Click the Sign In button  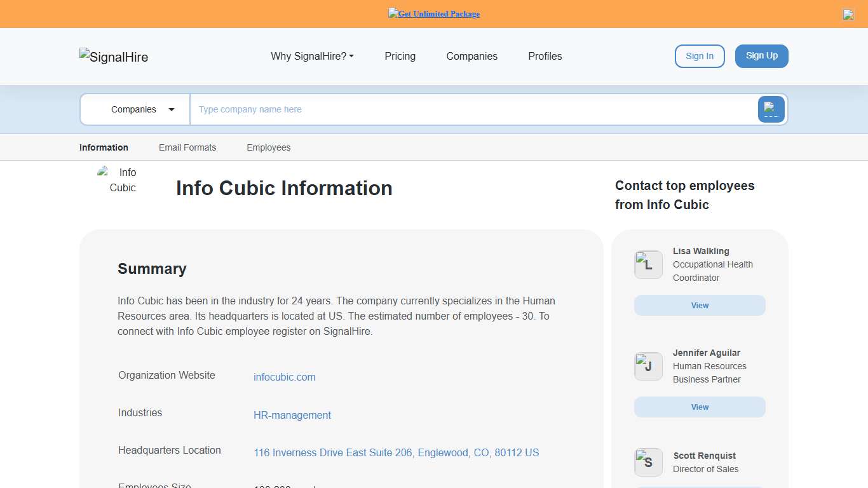click(700, 56)
